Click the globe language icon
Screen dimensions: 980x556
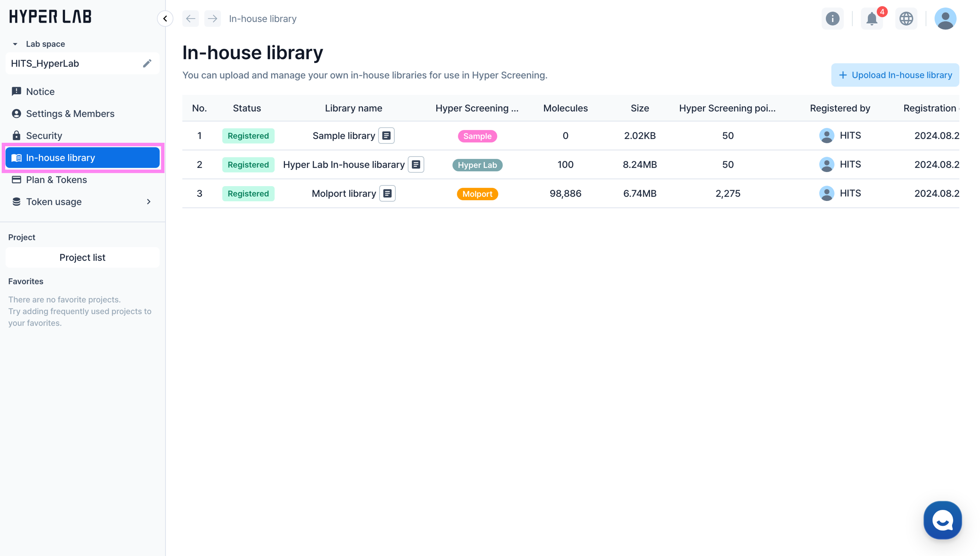(x=906, y=19)
